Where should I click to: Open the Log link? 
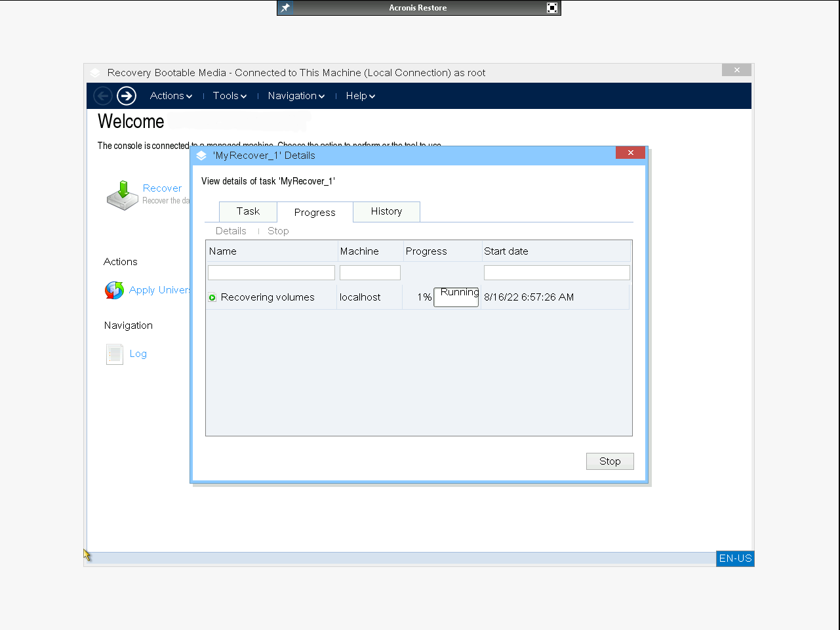[x=138, y=354]
